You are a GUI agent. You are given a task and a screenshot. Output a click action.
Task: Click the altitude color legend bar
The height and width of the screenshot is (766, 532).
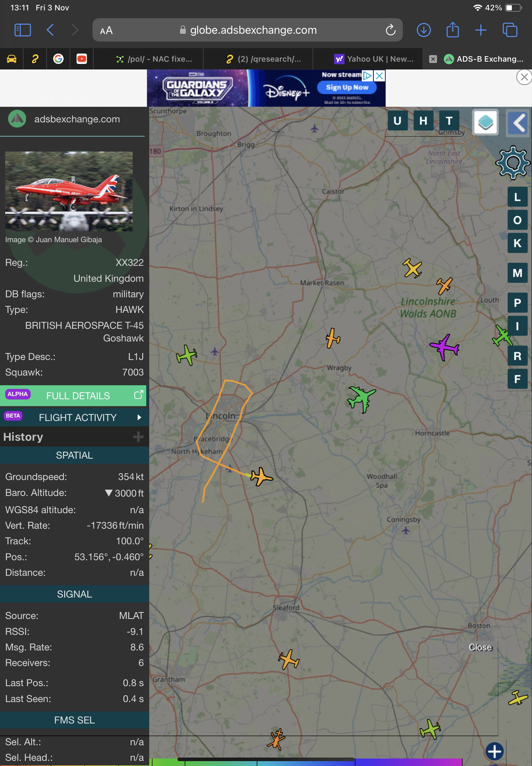(x=307, y=762)
